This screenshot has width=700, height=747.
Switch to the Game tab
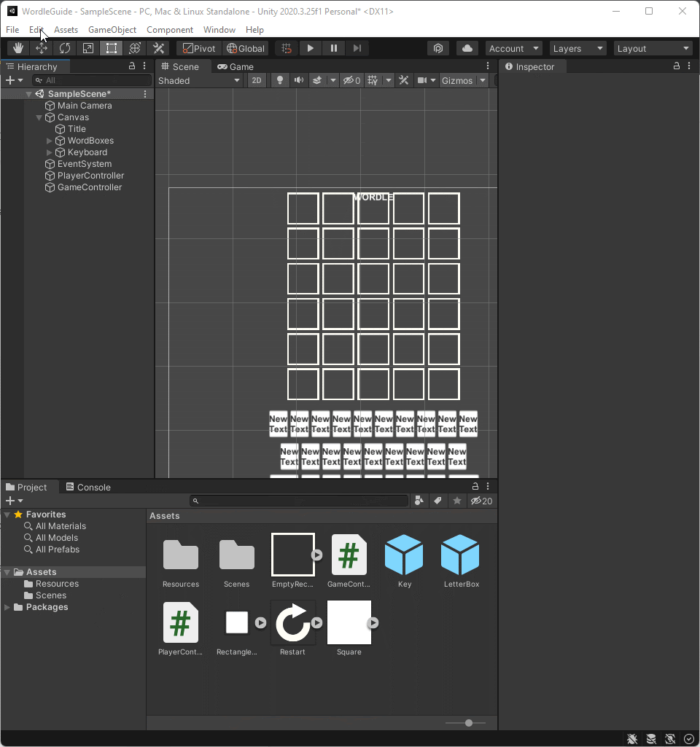pyautogui.click(x=236, y=67)
